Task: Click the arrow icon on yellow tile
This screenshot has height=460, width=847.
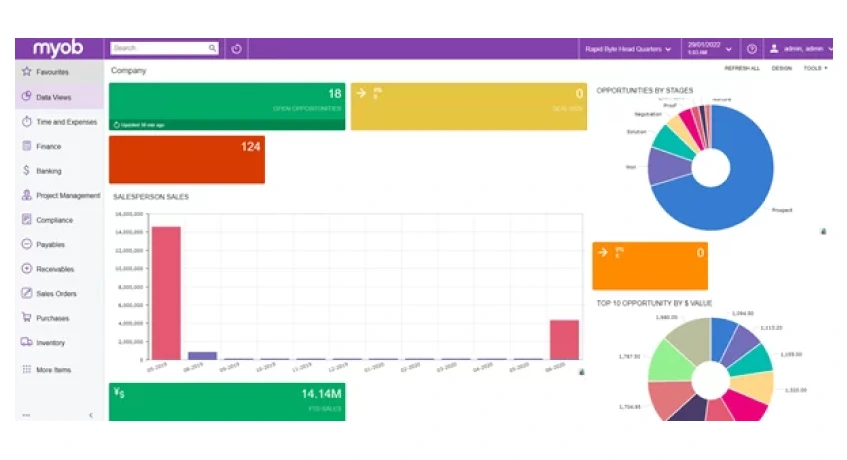Action: tap(361, 93)
